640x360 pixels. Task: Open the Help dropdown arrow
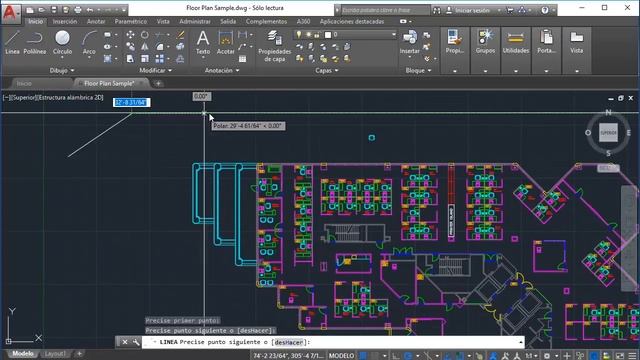coord(553,10)
